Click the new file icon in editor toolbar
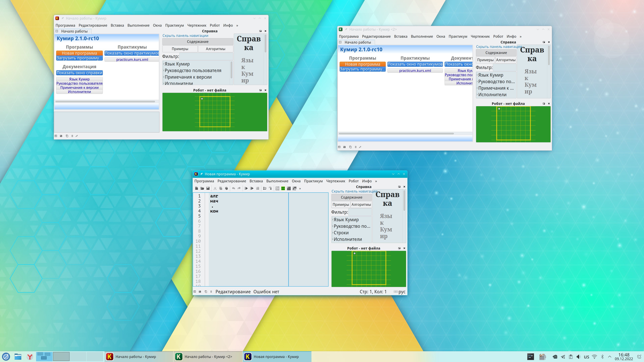 (x=197, y=188)
